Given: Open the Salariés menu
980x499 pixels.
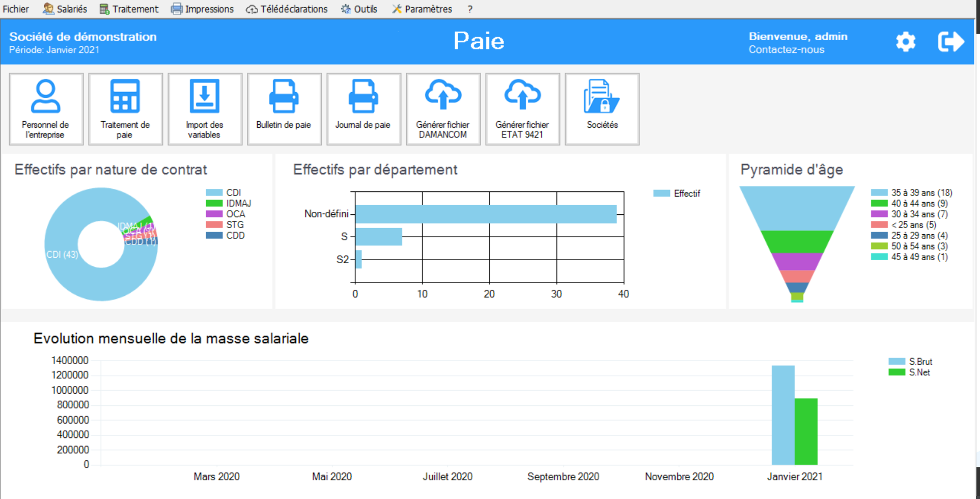Looking at the screenshot, I should (x=65, y=9).
